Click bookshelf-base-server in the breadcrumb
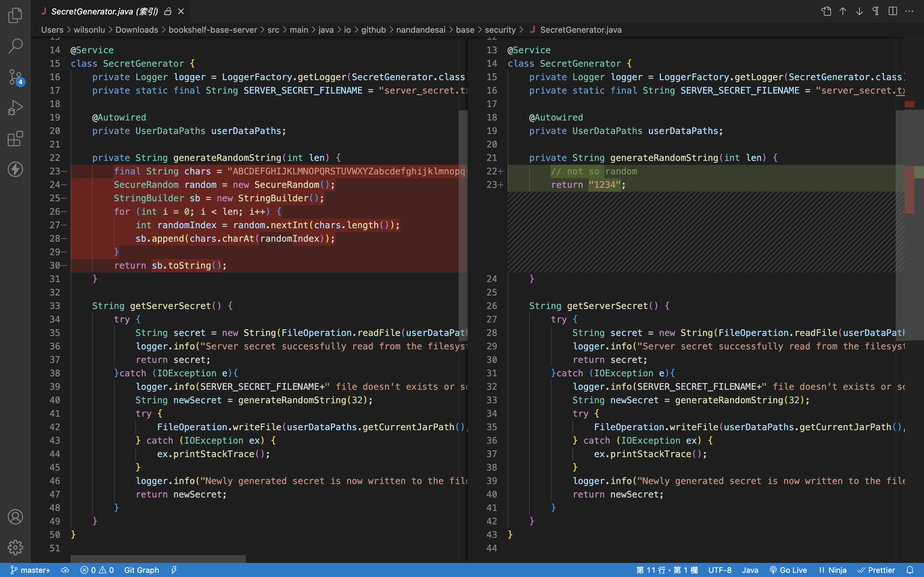The image size is (924, 577). click(213, 30)
